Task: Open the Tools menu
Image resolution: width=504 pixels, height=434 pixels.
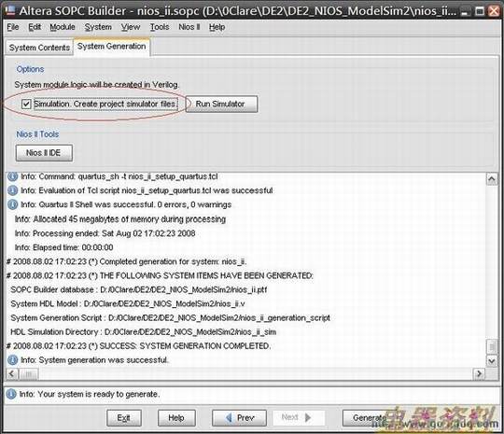Action: coord(160,27)
